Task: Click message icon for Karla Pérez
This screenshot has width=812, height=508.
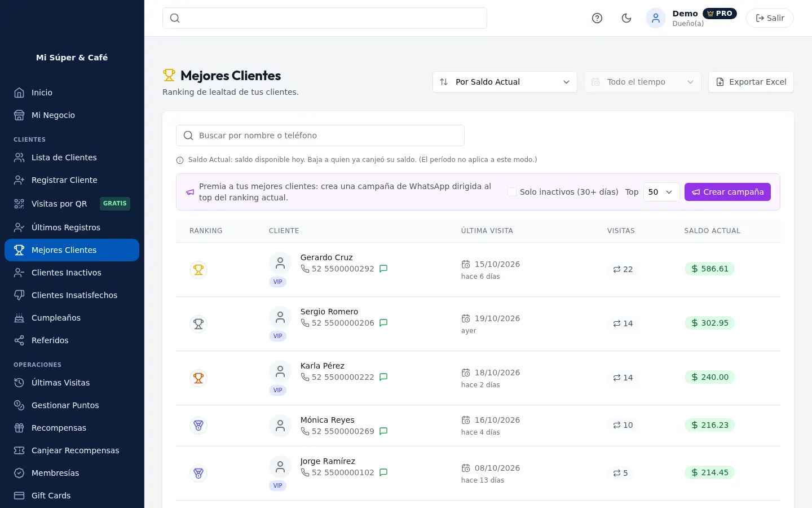Action: [x=383, y=377]
